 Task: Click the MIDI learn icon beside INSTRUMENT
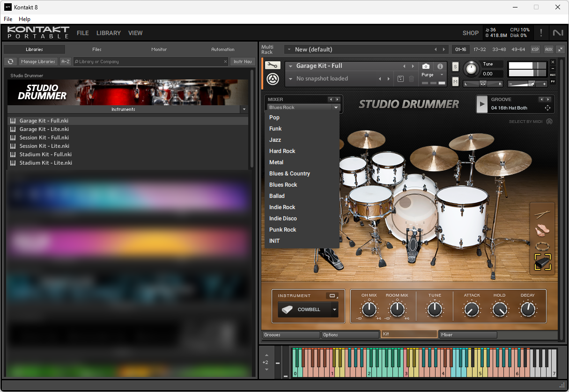332,296
